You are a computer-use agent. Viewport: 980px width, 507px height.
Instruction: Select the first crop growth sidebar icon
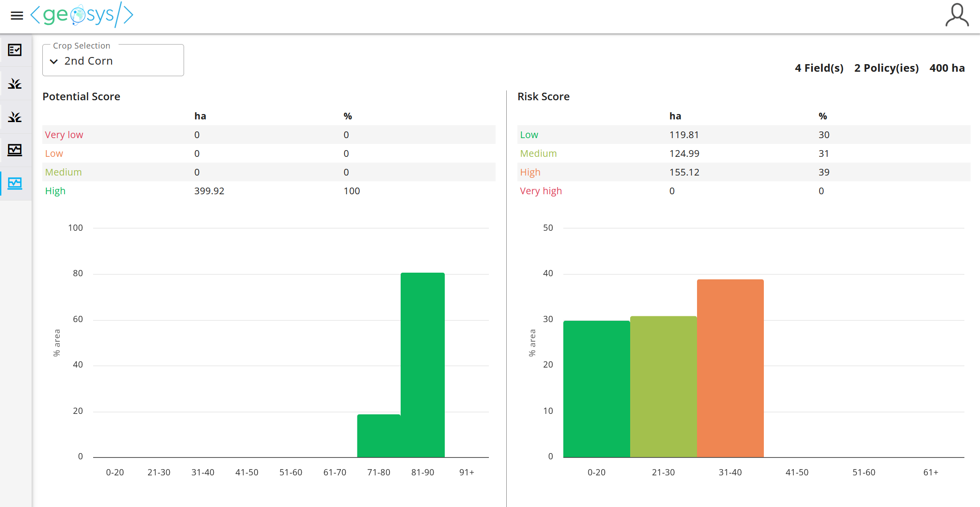15,83
